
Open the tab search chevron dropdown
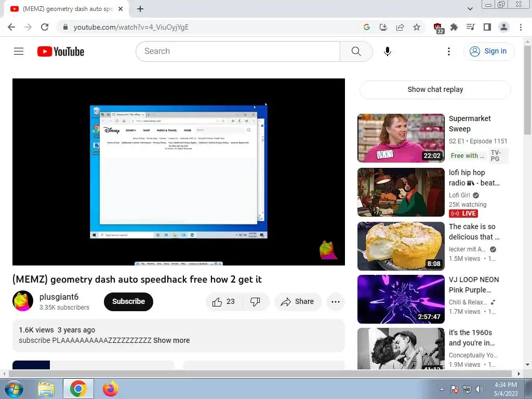(x=470, y=9)
